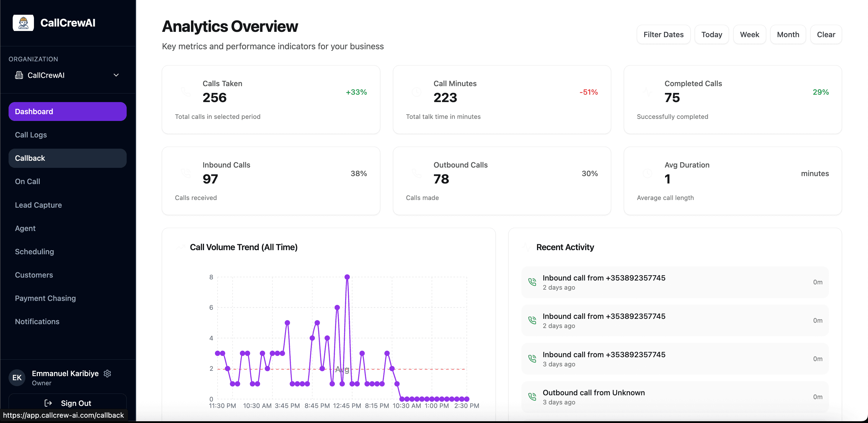868x423 pixels.
Task: Open the settings gear beside Emmanuel Karibiye
Action: pos(107,373)
